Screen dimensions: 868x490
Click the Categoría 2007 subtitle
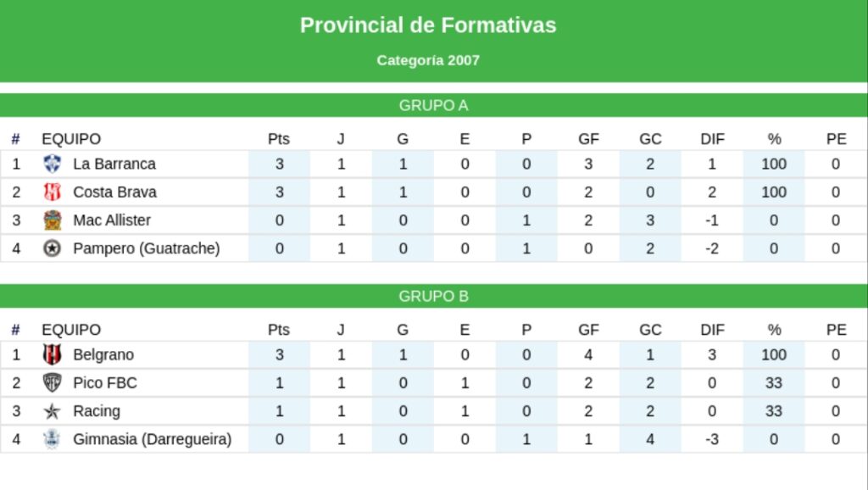pos(428,60)
